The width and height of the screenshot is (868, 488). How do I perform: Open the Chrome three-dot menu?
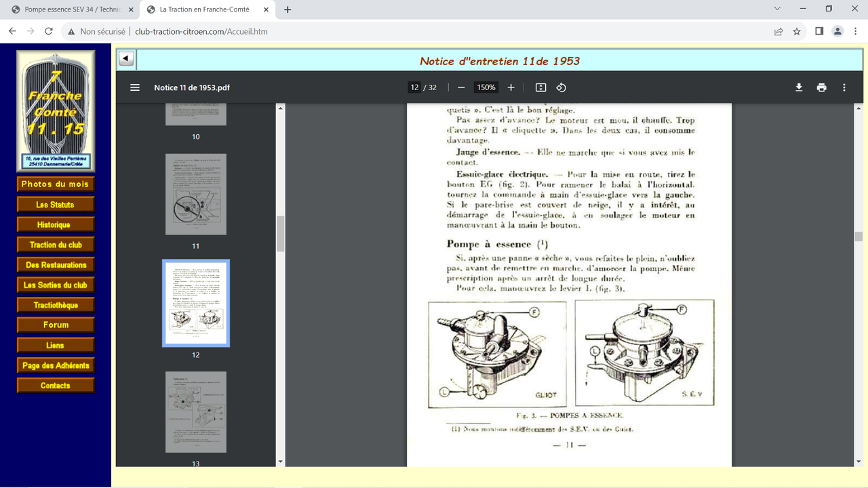point(855,31)
